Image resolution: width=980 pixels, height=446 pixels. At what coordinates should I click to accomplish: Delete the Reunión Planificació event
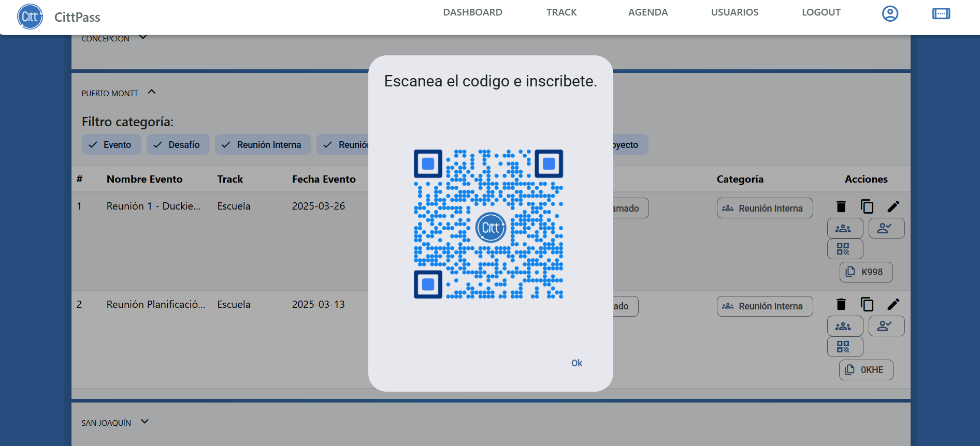pyautogui.click(x=841, y=304)
